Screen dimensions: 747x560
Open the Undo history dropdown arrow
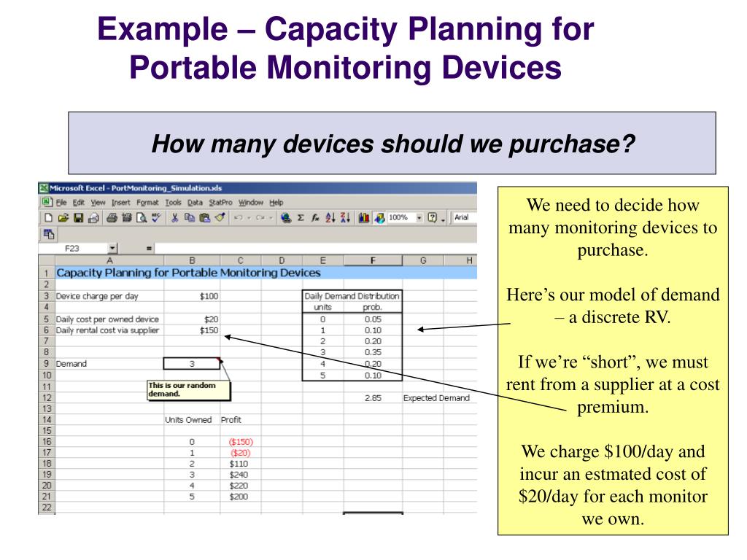tap(249, 217)
